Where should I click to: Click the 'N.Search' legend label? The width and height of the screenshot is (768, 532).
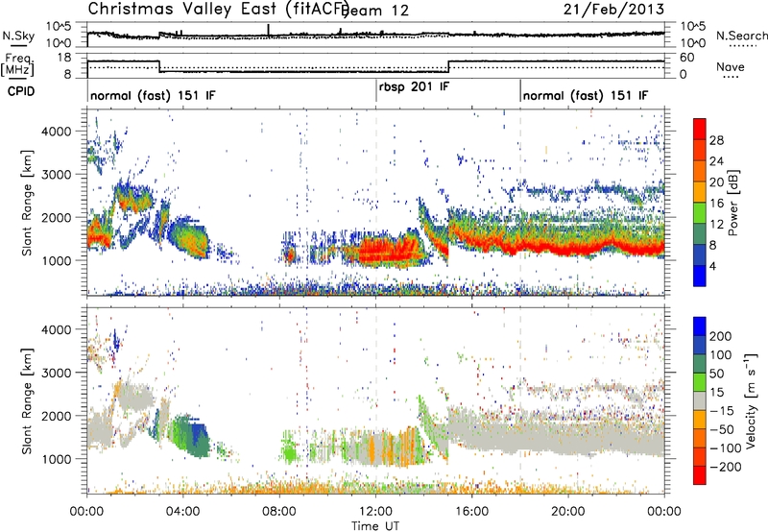(x=742, y=36)
